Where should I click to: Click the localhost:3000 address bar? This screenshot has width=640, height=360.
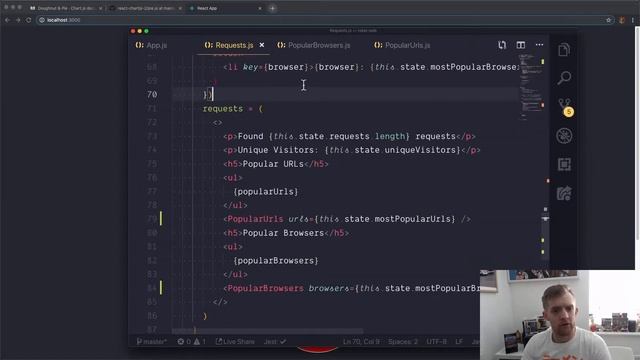pyautogui.click(x=325, y=20)
